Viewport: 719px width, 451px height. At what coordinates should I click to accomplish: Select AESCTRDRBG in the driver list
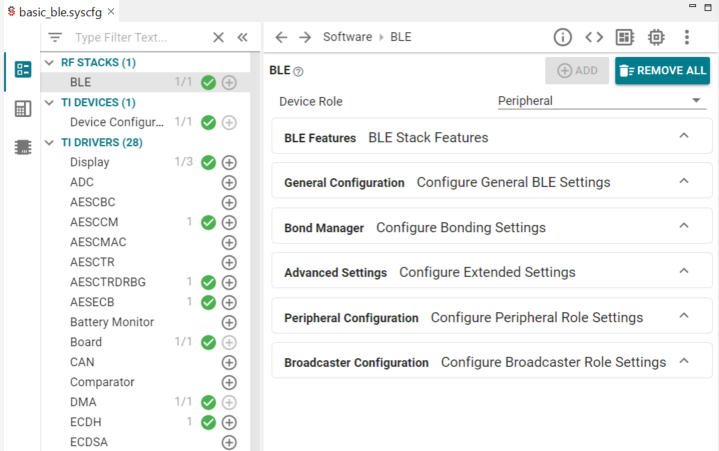pos(108,282)
